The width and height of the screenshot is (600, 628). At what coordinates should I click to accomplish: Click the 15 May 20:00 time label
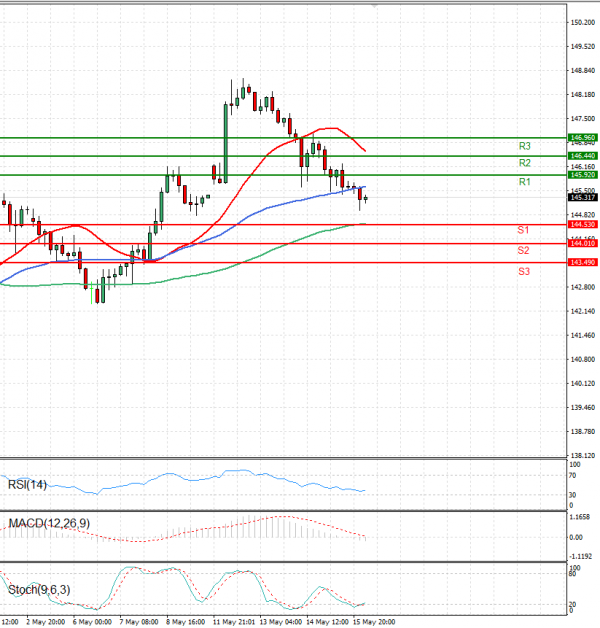click(x=374, y=622)
